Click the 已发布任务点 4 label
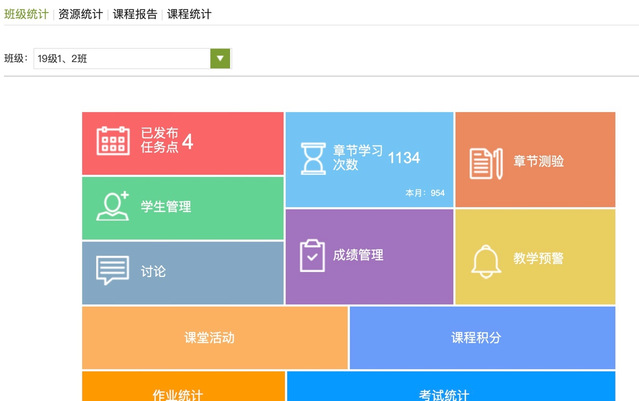The height and width of the screenshot is (401, 639). (x=166, y=140)
